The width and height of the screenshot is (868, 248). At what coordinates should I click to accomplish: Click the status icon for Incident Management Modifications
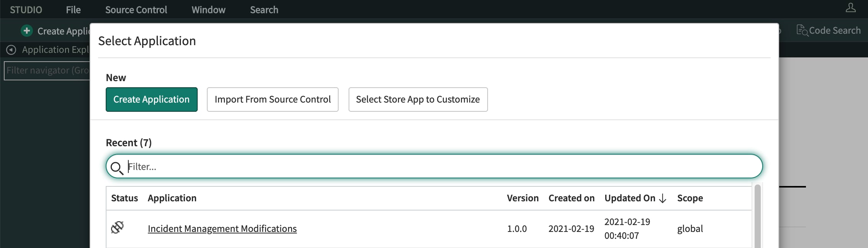click(117, 228)
